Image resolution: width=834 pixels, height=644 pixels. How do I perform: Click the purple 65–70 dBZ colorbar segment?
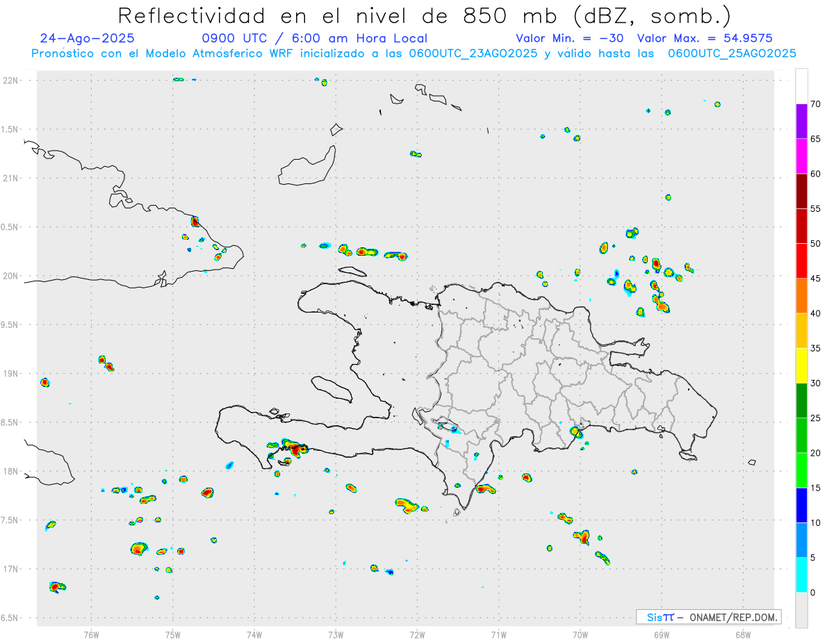[801, 122]
